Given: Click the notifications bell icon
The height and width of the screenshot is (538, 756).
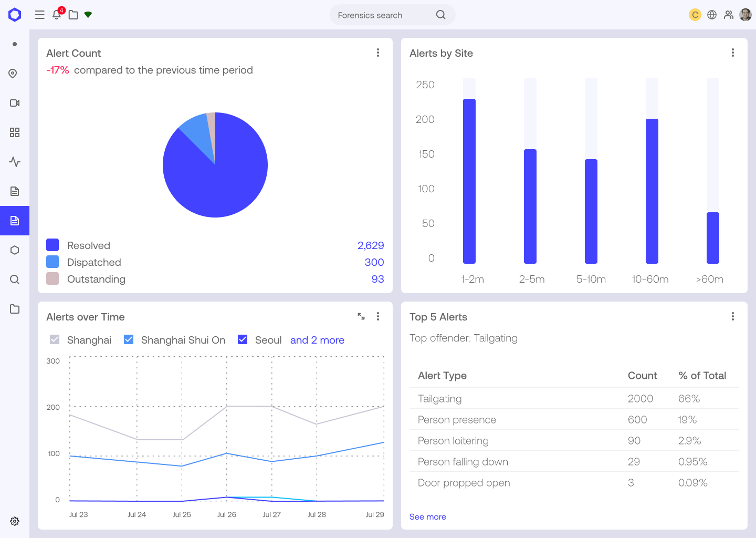Looking at the screenshot, I should 57,15.
